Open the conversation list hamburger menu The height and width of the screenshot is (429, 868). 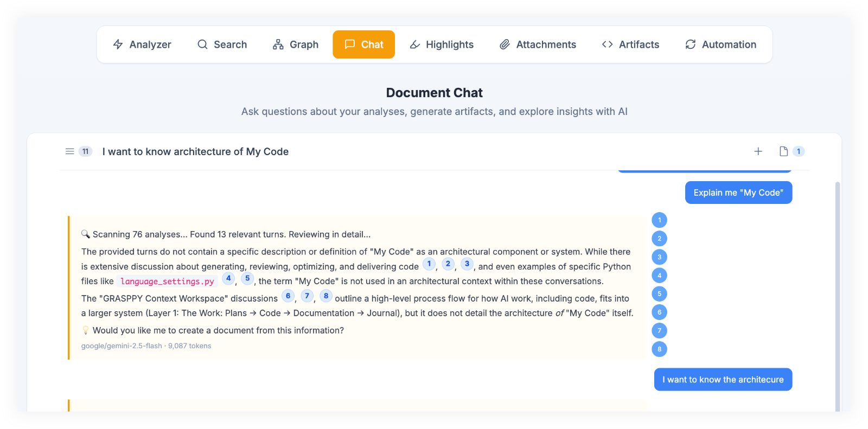click(69, 151)
